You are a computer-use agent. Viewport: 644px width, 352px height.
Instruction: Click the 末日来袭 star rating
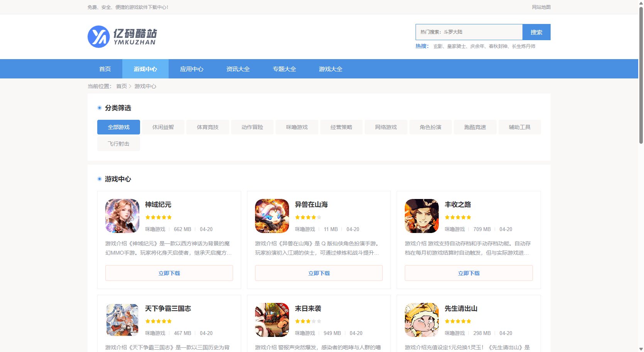tap(308, 321)
